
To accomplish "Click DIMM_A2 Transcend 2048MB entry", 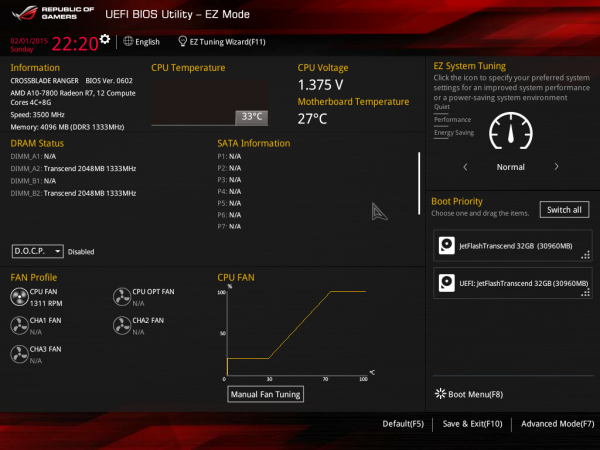I will coord(73,169).
